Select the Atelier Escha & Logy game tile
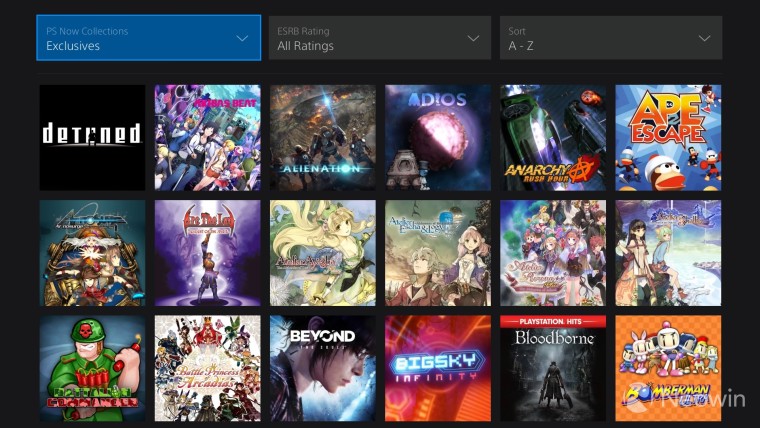Screen dimensions: 760x428 pos(438,253)
